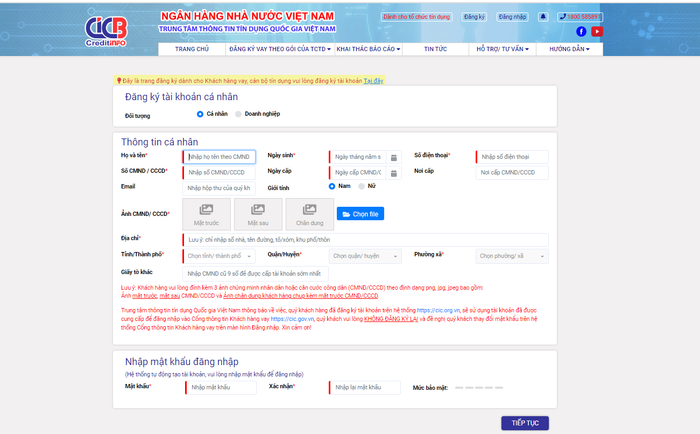
Task: Click the Họ và tên input field
Action: click(219, 157)
